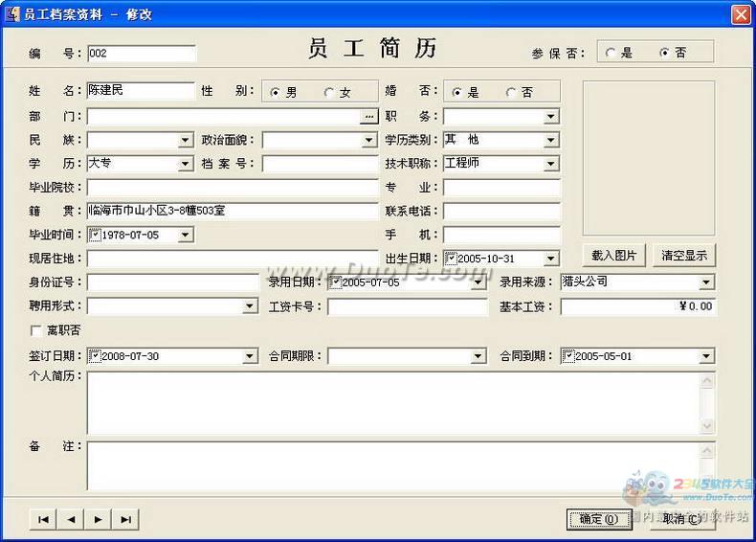Click inside the 备注 text area

(393, 465)
